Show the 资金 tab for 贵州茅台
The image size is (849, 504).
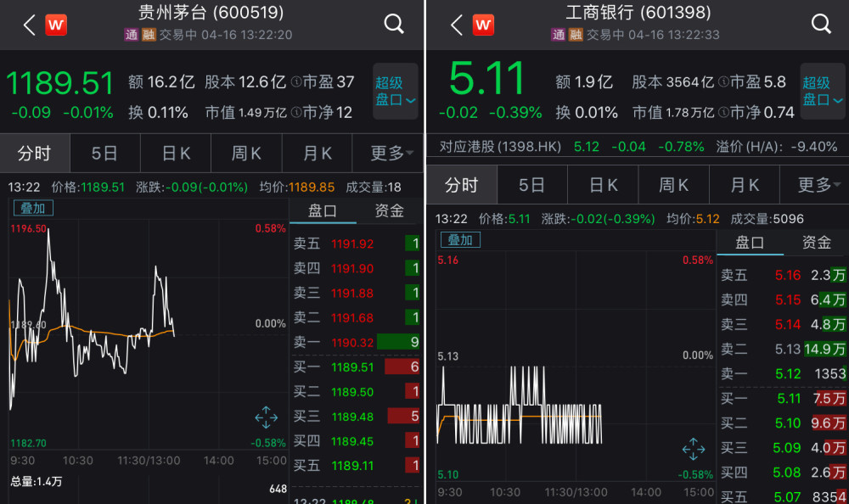390,210
